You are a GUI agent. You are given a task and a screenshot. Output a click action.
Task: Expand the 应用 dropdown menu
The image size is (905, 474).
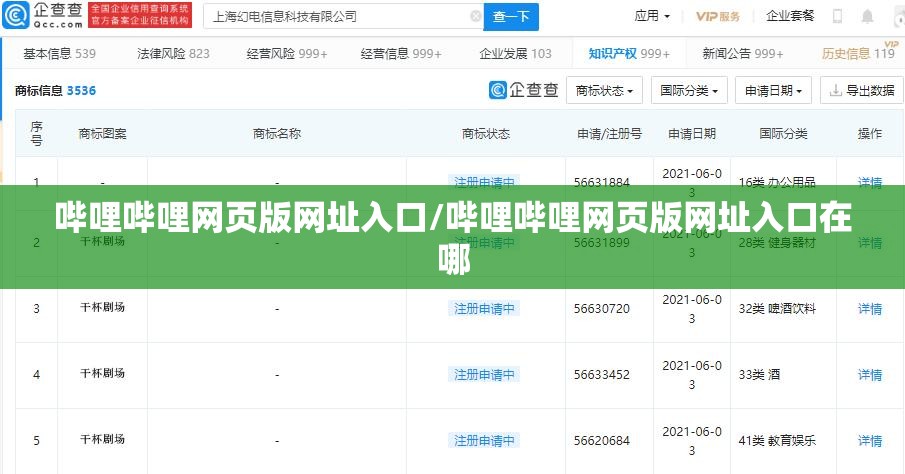coord(652,16)
